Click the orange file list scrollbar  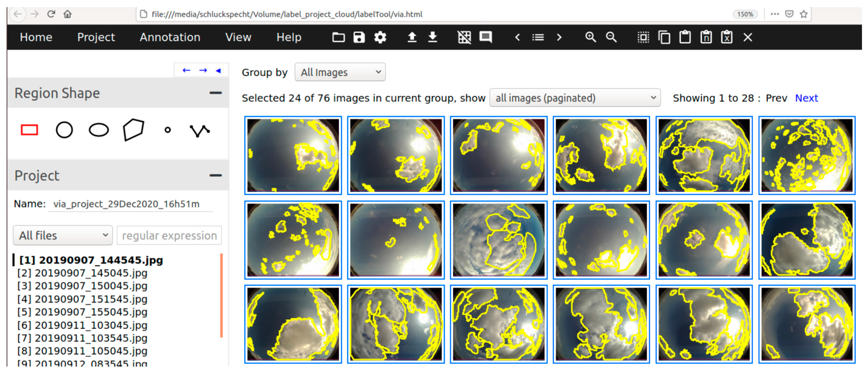tap(221, 295)
